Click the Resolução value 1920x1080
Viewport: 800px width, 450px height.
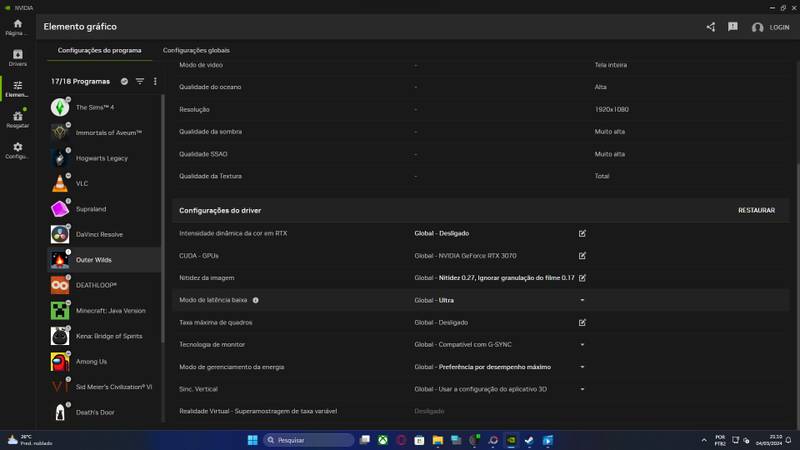(x=611, y=109)
